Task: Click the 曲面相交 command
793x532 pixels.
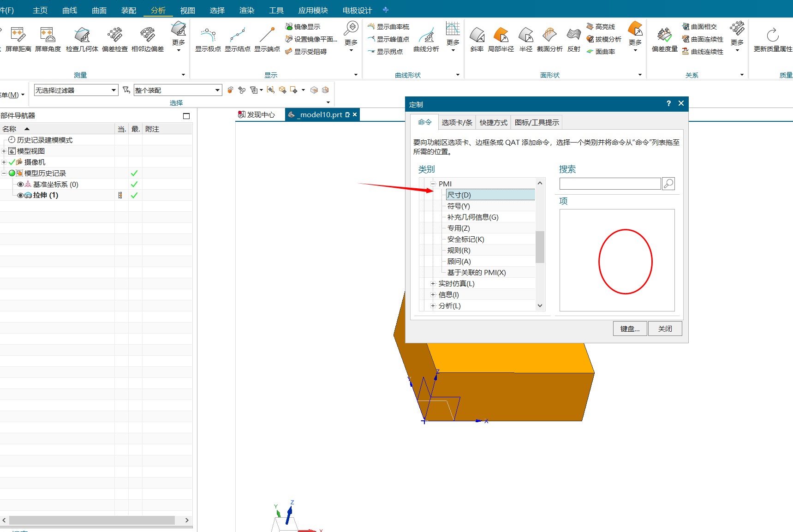Action: click(699, 27)
